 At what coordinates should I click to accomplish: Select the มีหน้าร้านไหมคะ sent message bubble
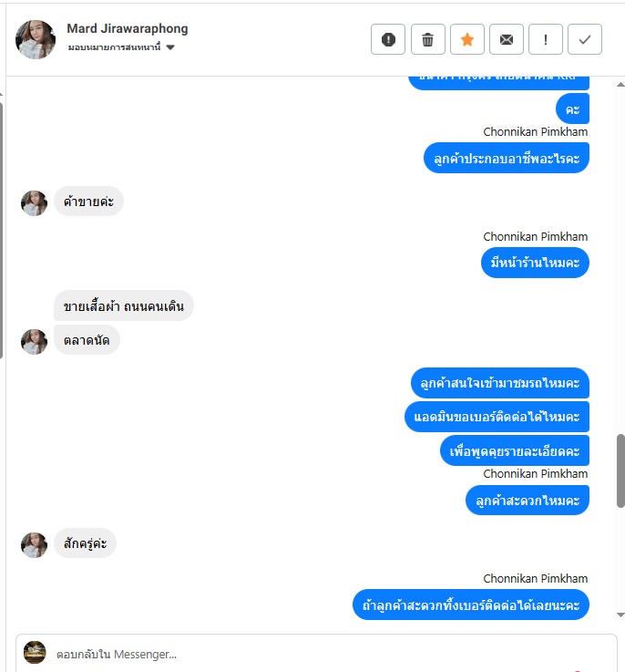coord(535,263)
